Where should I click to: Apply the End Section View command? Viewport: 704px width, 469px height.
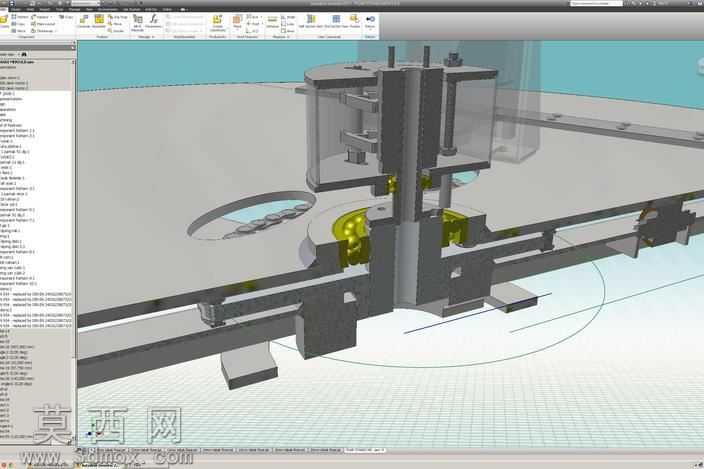336,21
